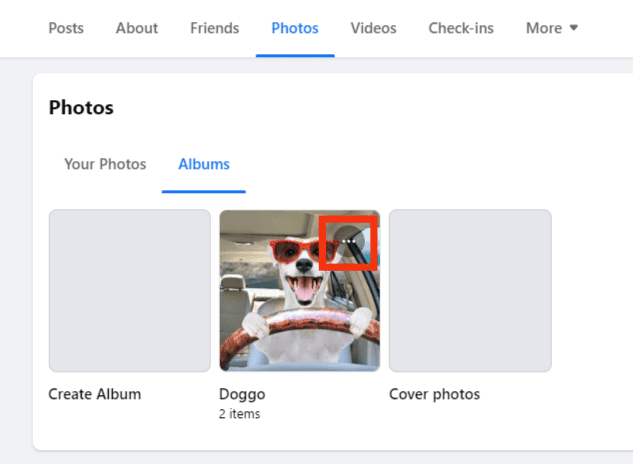
Task: Click the 2 items count under Doggo
Action: [x=239, y=414]
